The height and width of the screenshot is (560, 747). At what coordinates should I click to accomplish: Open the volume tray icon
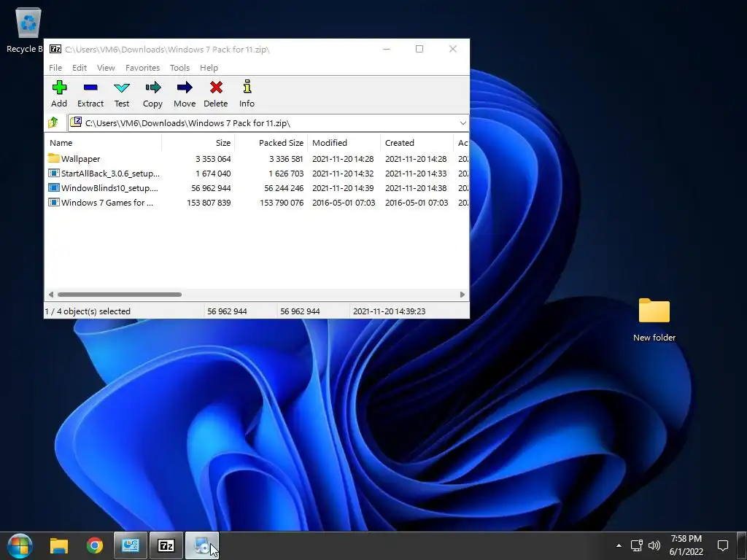click(654, 545)
